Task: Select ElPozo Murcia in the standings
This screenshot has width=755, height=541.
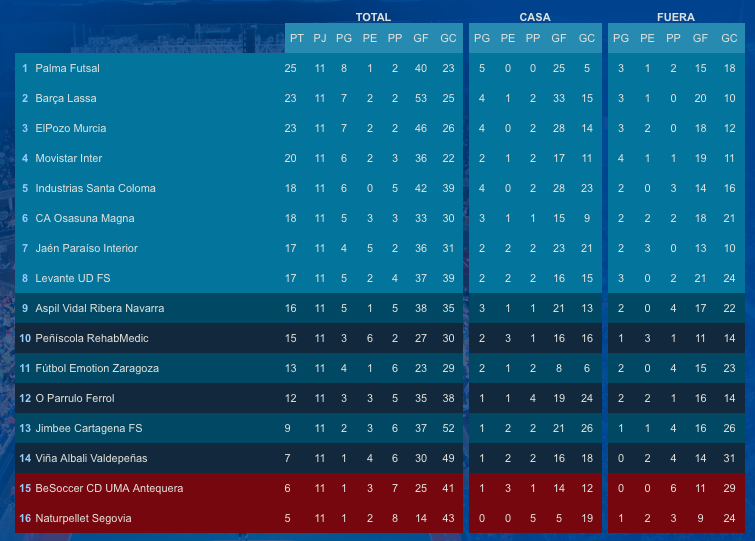Action: 70,128
